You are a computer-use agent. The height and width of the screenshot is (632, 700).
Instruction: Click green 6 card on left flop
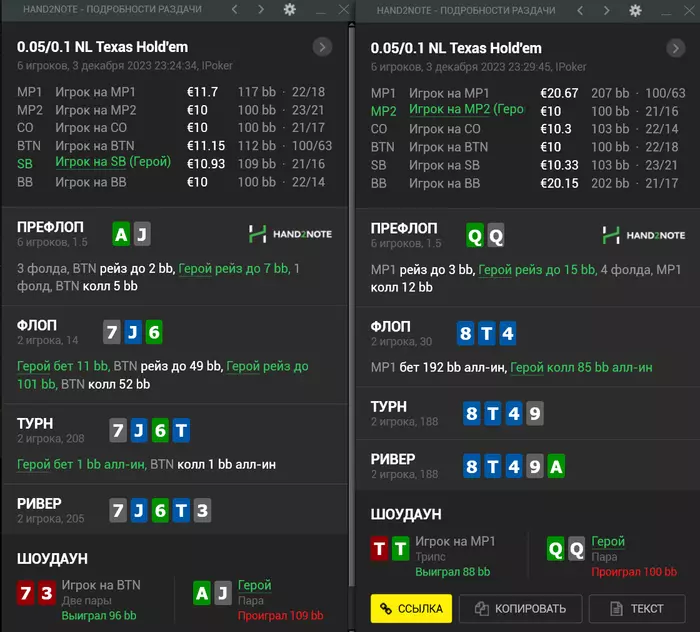pos(154,332)
